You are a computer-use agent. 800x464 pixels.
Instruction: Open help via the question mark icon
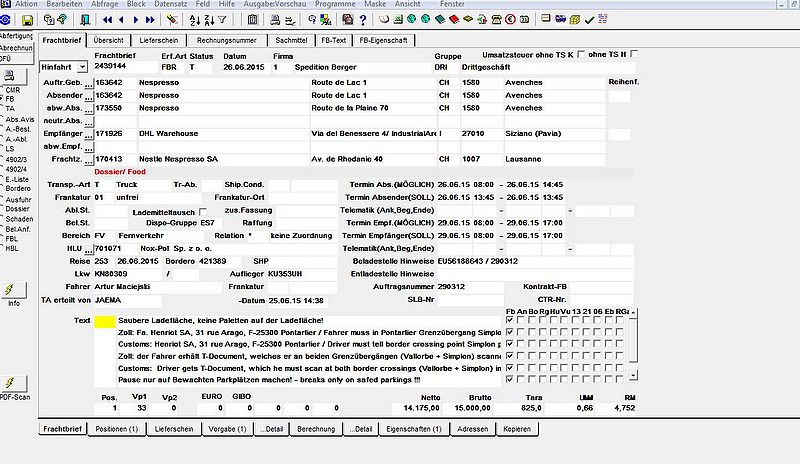tap(363, 20)
